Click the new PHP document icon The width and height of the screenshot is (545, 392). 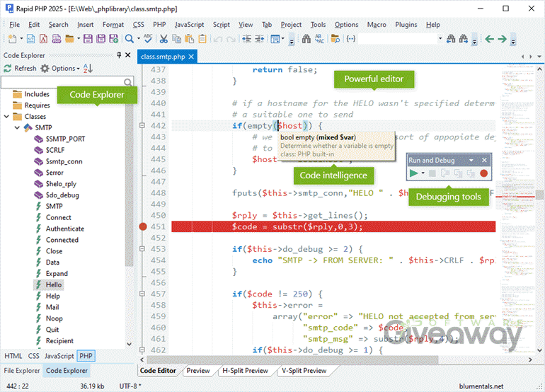[x=57, y=39]
